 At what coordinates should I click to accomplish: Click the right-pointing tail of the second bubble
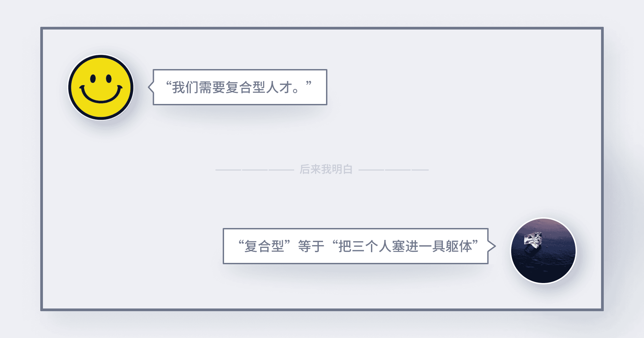(492, 246)
